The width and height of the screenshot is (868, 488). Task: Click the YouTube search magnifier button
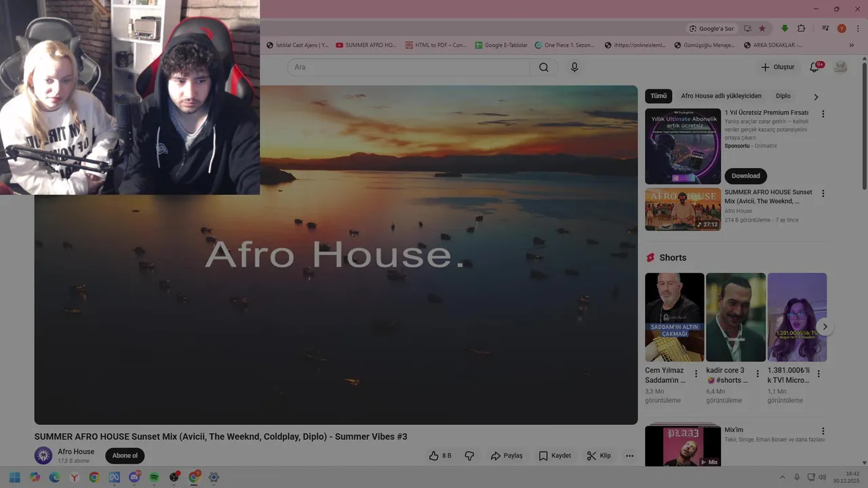[x=544, y=67]
